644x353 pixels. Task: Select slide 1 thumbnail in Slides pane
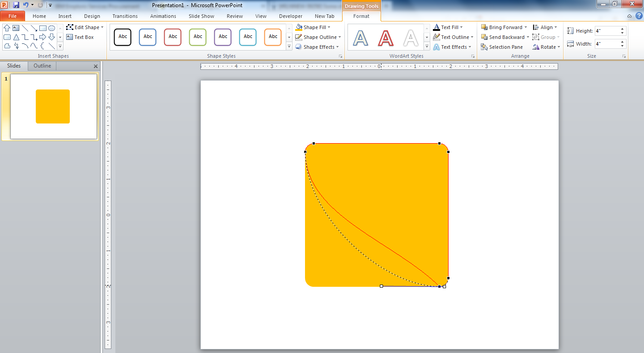click(54, 106)
